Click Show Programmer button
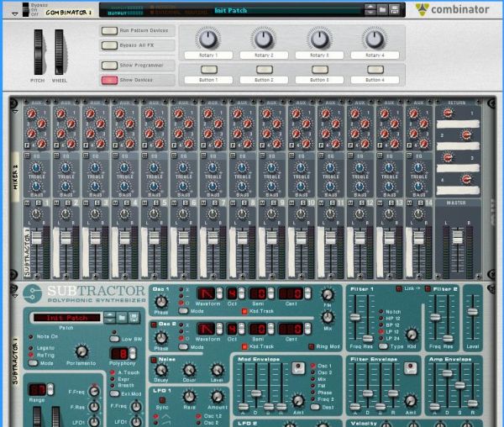 pos(109,66)
